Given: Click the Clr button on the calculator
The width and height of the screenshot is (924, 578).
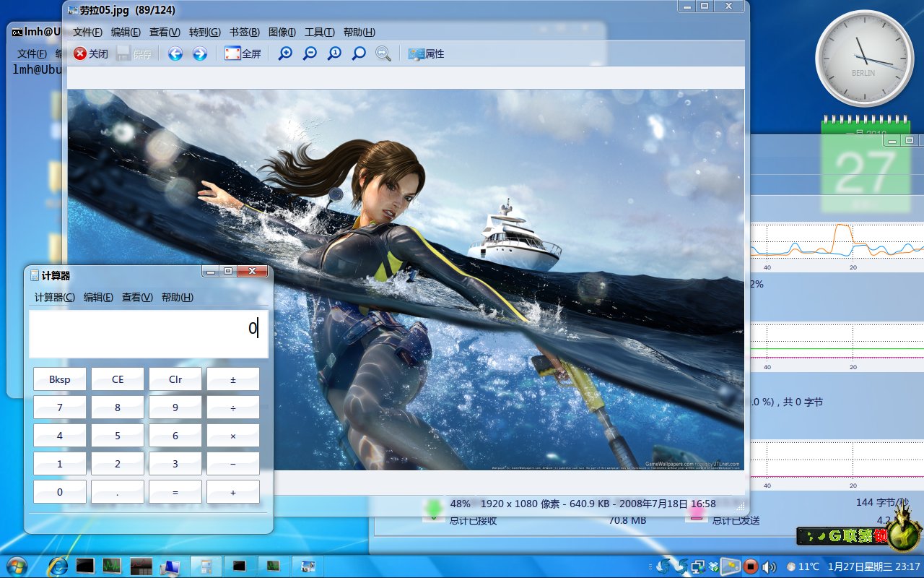Looking at the screenshot, I should point(175,379).
